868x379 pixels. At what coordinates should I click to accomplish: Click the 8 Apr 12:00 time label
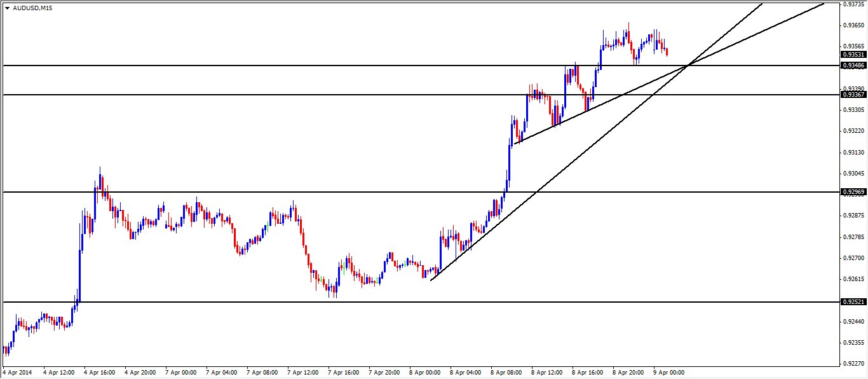point(547,373)
